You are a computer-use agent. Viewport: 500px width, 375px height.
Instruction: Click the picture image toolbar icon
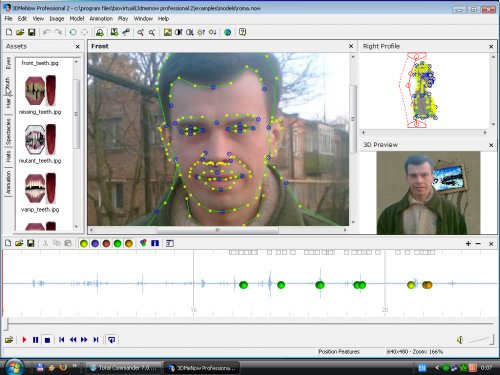[x=168, y=32]
